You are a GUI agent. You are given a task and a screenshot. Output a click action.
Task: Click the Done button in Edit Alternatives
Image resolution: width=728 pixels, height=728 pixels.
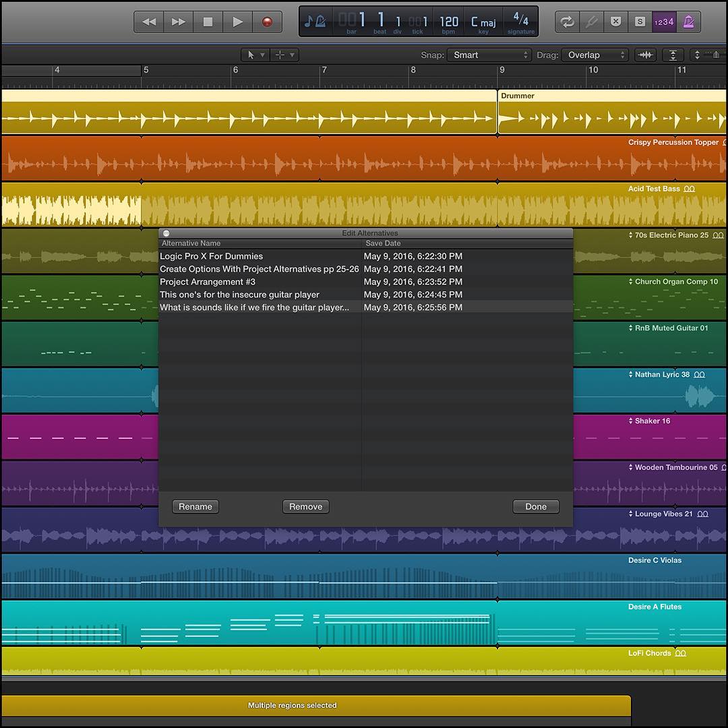click(535, 506)
